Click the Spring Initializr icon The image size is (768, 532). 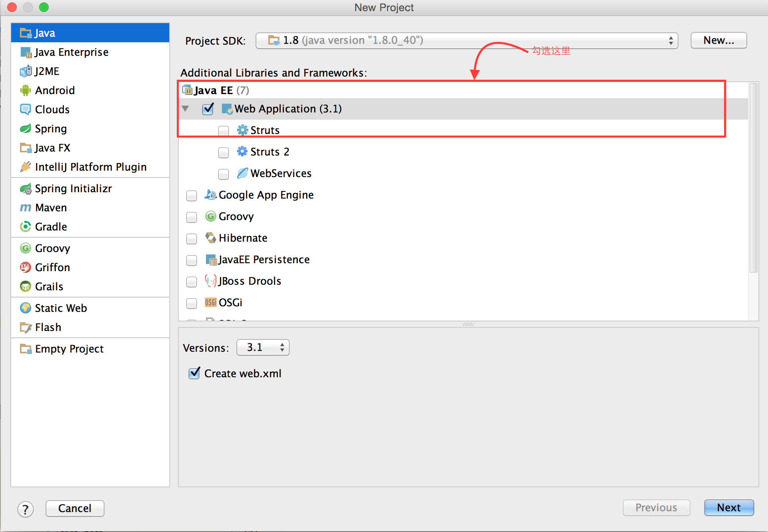(x=26, y=189)
